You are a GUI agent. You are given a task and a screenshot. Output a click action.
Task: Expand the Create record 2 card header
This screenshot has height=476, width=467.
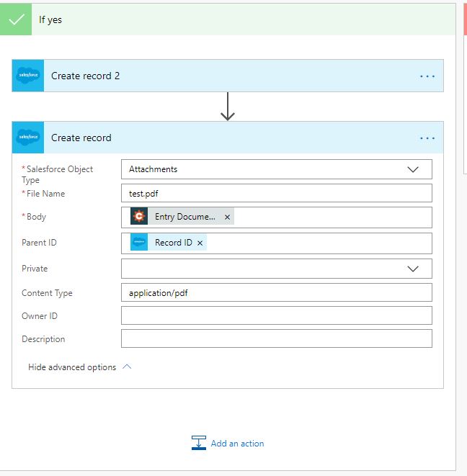coord(228,76)
